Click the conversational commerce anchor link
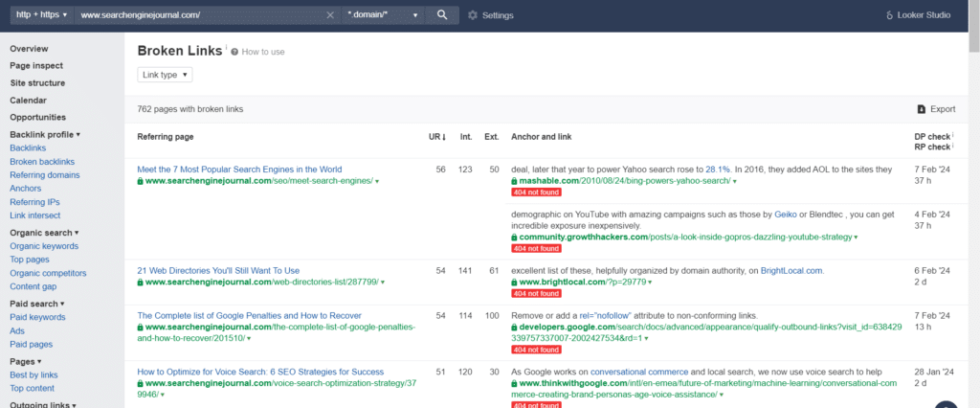 coord(638,373)
